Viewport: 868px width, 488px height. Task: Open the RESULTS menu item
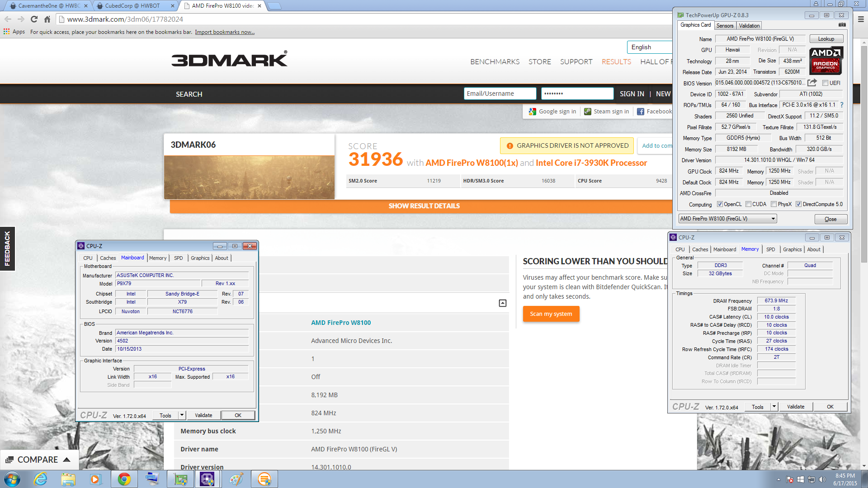pos(616,61)
